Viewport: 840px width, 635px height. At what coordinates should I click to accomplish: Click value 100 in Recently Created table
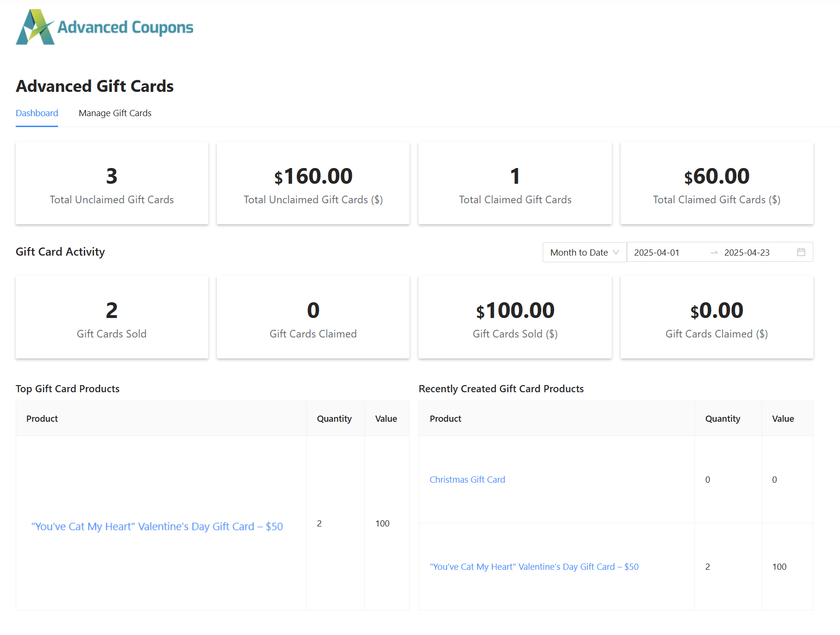779,567
